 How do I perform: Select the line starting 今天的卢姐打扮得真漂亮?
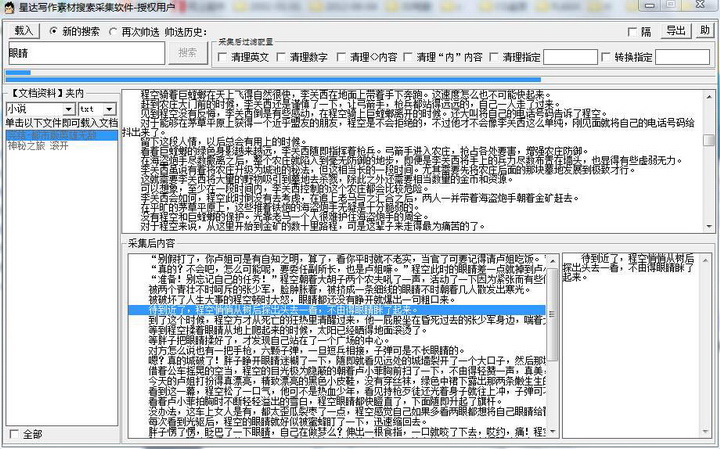coord(337,381)
